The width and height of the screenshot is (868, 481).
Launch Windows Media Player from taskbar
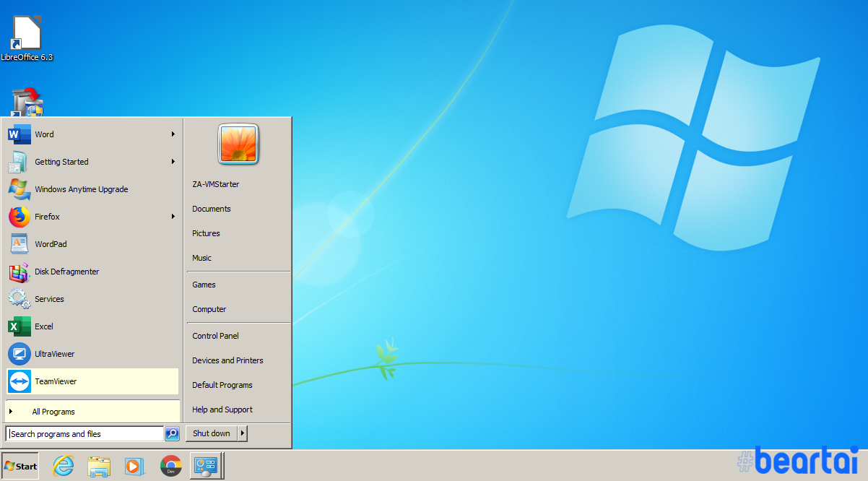(x=134, y=466)
